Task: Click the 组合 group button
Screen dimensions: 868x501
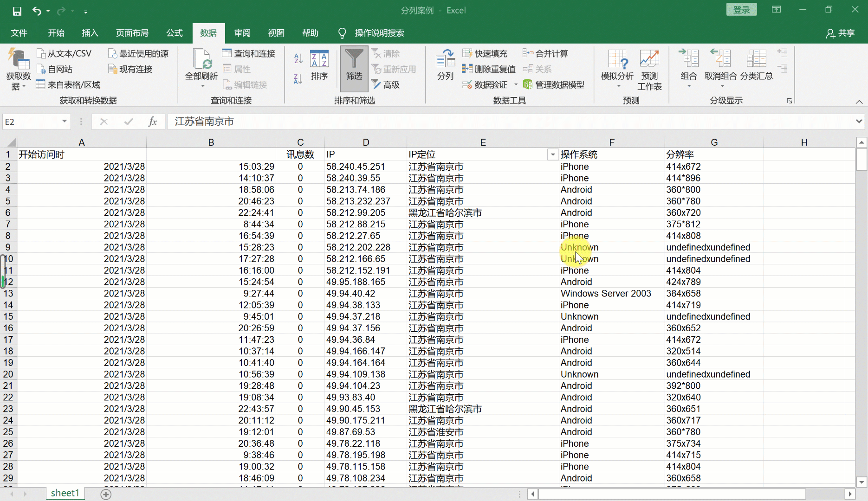Action: click(689, 68)
